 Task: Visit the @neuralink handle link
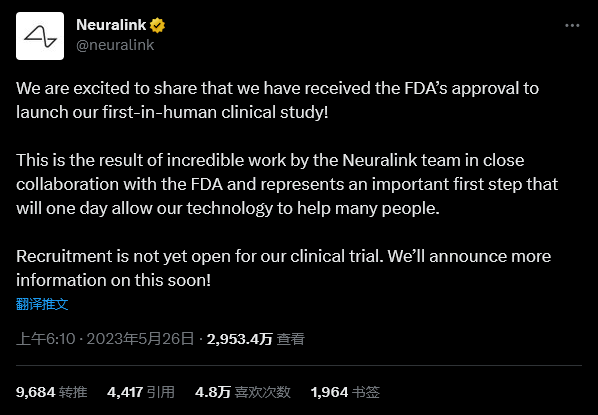point(115,45)
